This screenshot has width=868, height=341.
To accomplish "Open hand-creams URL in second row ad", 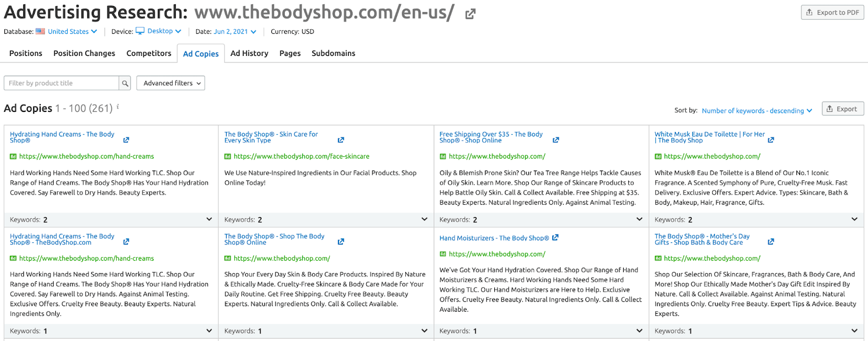I will click(x=87, y=258).
